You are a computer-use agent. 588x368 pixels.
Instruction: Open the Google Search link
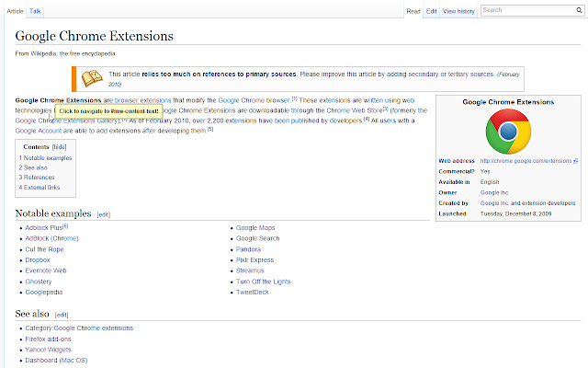257,238
